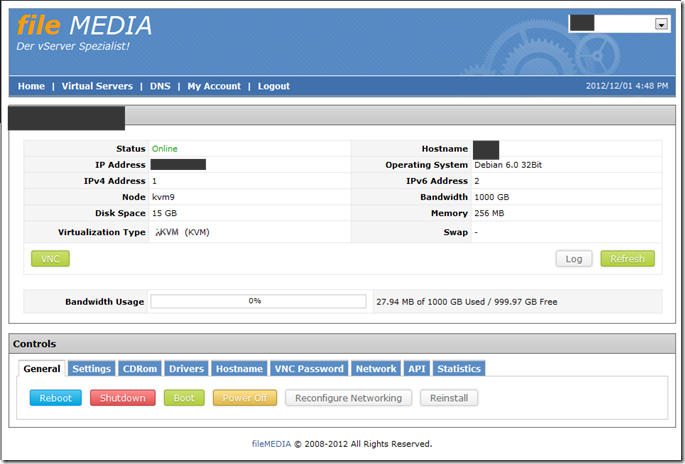The height and width of the screenshot is (464, 685).
Task: Click Logout in the navigation bar
Action: tap(273, 86)
